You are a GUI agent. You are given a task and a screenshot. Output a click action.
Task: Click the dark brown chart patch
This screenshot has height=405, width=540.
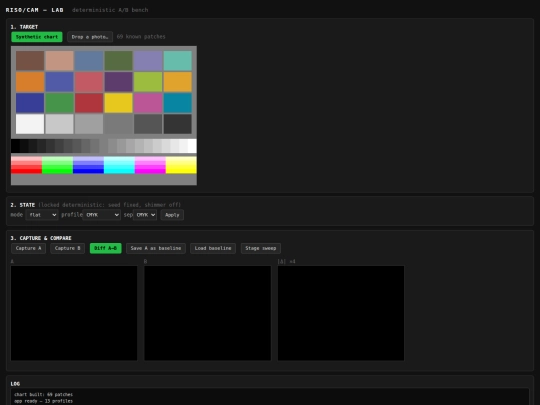pyautogui.click(x=30, y=61)
